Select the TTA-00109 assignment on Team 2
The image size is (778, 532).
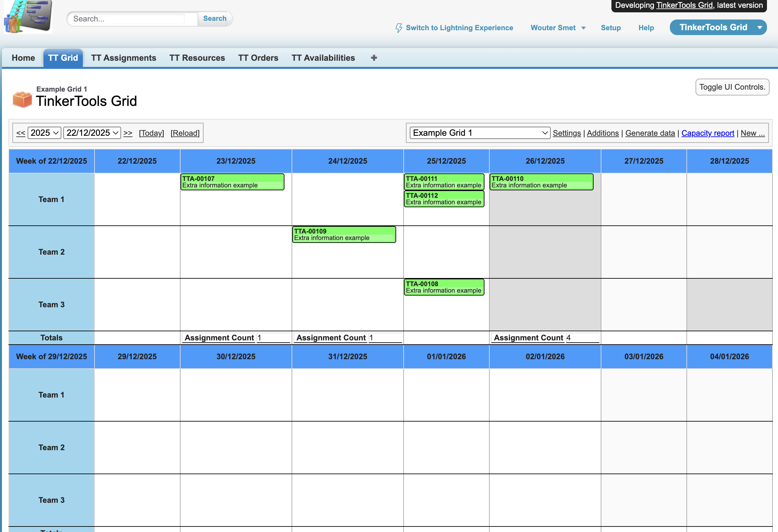(344, 234)
